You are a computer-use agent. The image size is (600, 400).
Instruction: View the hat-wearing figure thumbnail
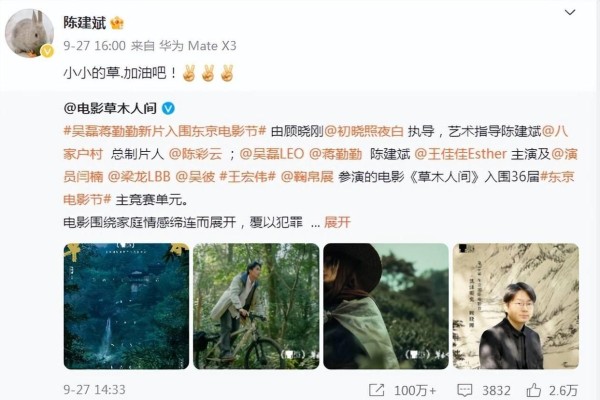click(386, 306)
